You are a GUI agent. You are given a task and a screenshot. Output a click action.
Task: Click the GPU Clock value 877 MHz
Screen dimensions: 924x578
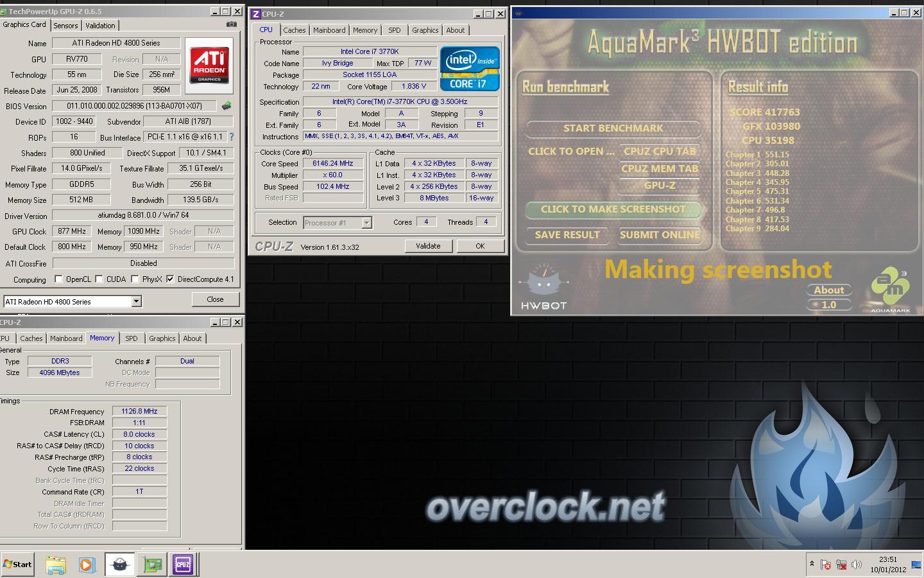tap(72, 231)
